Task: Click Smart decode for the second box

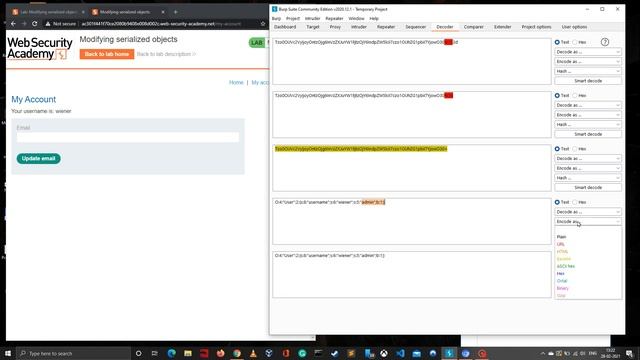Action: (x=588, y=134)
